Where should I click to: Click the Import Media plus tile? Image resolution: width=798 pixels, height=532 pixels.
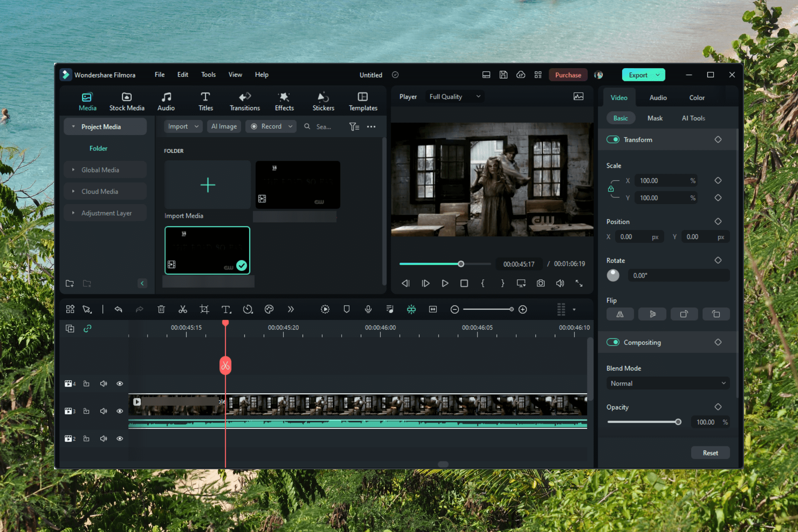[x=207, y=185]
